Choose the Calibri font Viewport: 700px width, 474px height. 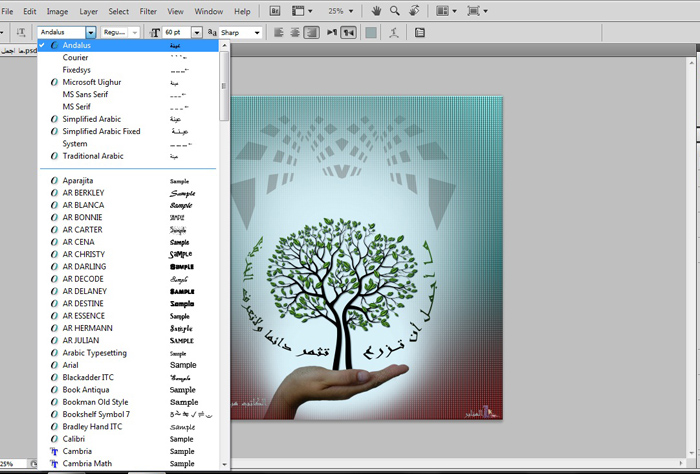(x=128, y=439)
